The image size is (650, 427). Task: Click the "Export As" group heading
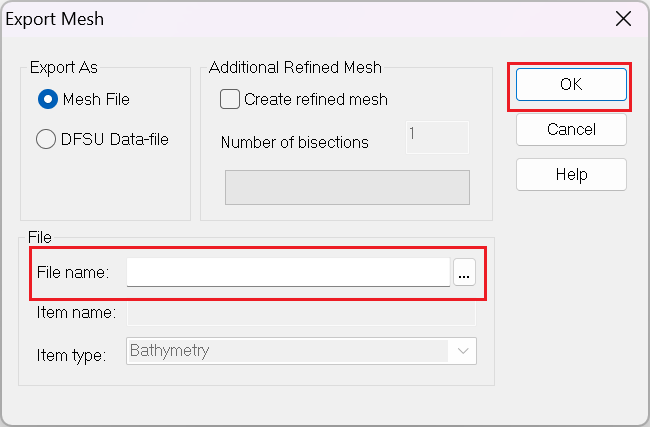coord(64,68)
